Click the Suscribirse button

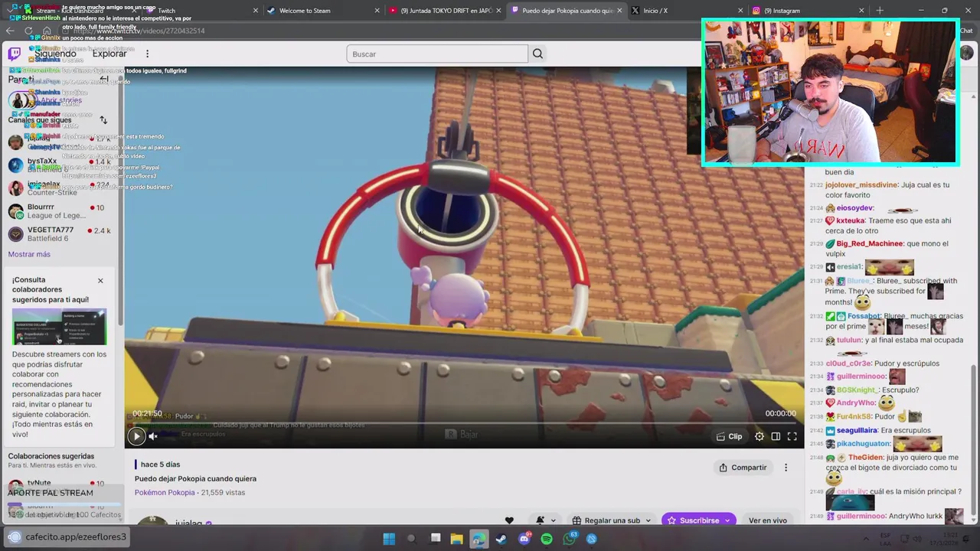coord(698,520)
